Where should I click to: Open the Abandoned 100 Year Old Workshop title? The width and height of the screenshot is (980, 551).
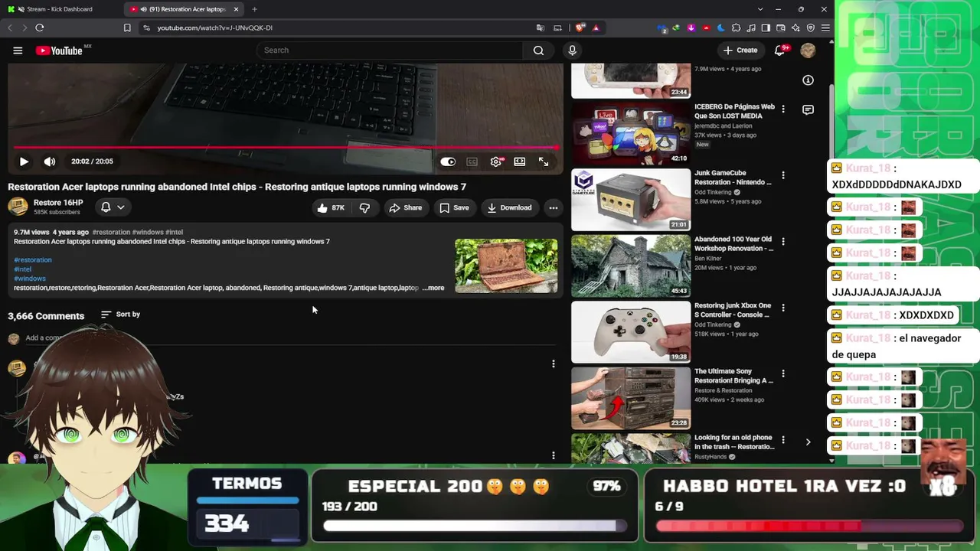point(733,244)
